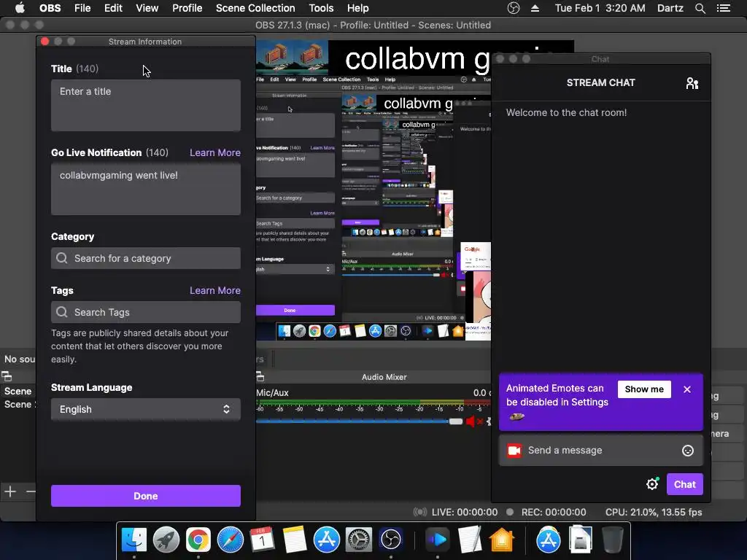Open the Apple menu
Screen dimensions: 747x560
[20, 8]
